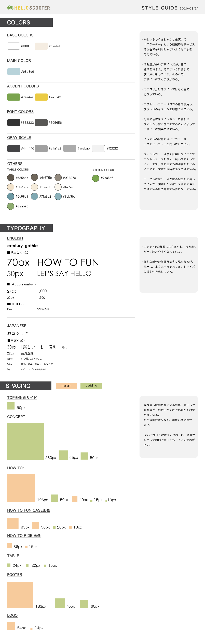Image resolution: width=205 pixels, height=644 pixels.
Task: Select the #625a4e table color circle
Action: tap(11, 178)
